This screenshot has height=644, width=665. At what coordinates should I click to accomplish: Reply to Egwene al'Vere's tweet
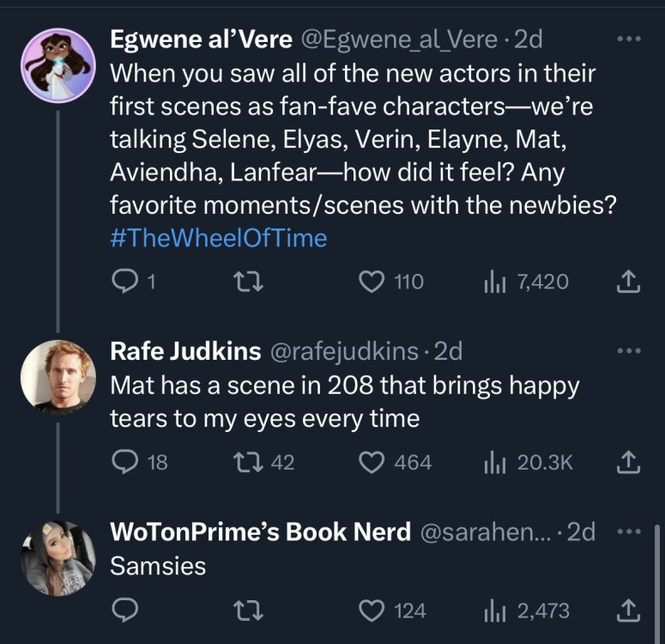pyautogui.click(x=125, y=281)
